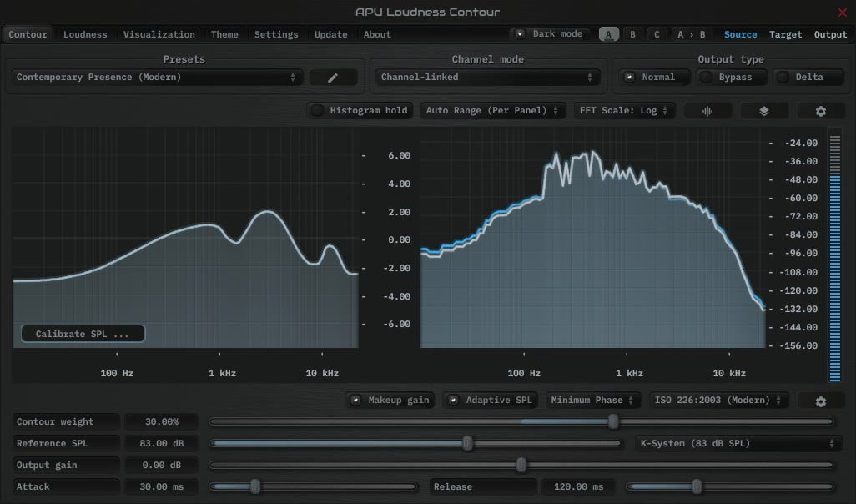Open the gear icon beside ISO 226:2003
The image size is (856, 504).
coord(820,401)
